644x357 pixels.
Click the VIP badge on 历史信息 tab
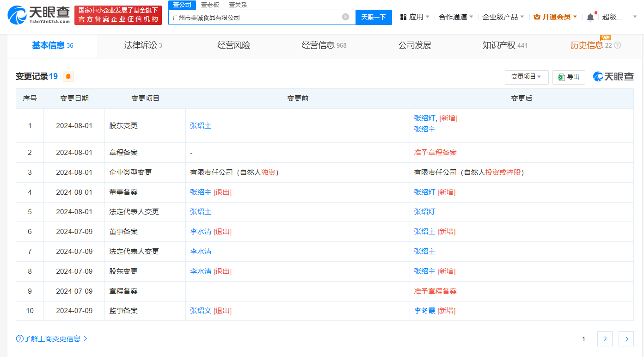pyautogui.click(x=606, y=37)
